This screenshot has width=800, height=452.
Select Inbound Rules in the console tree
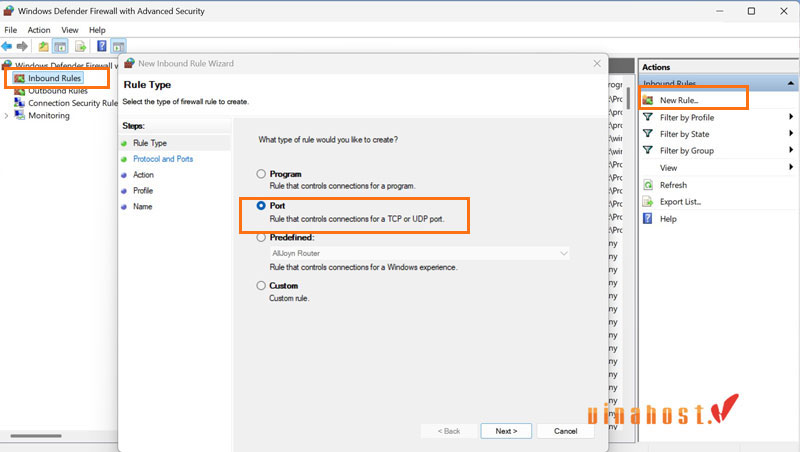(55, 78)
